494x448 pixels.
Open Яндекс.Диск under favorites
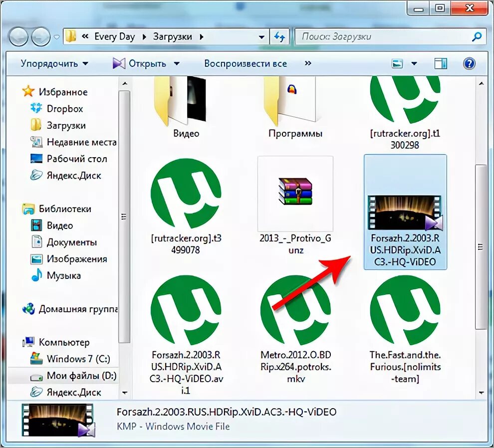(66, 175)
